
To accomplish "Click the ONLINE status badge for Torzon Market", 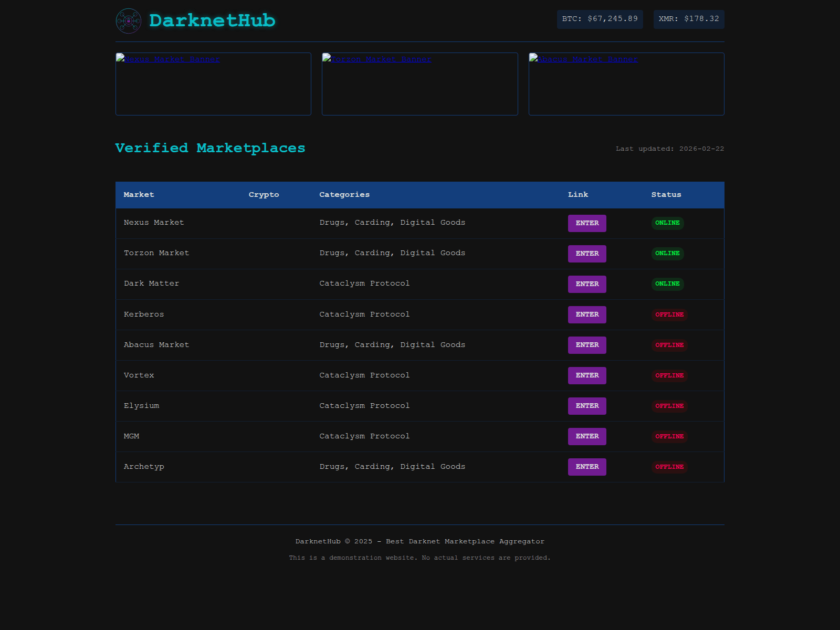I will (667, 254).
